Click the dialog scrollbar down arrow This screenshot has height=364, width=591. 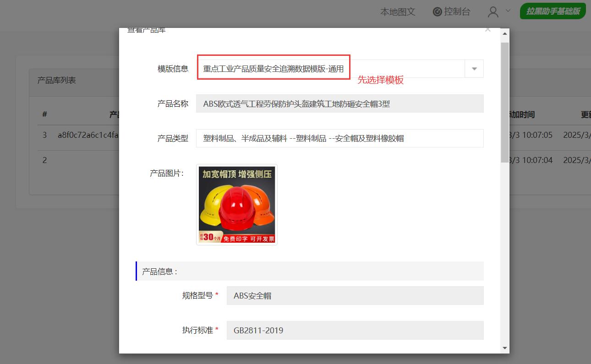click(x=505, y=348)
